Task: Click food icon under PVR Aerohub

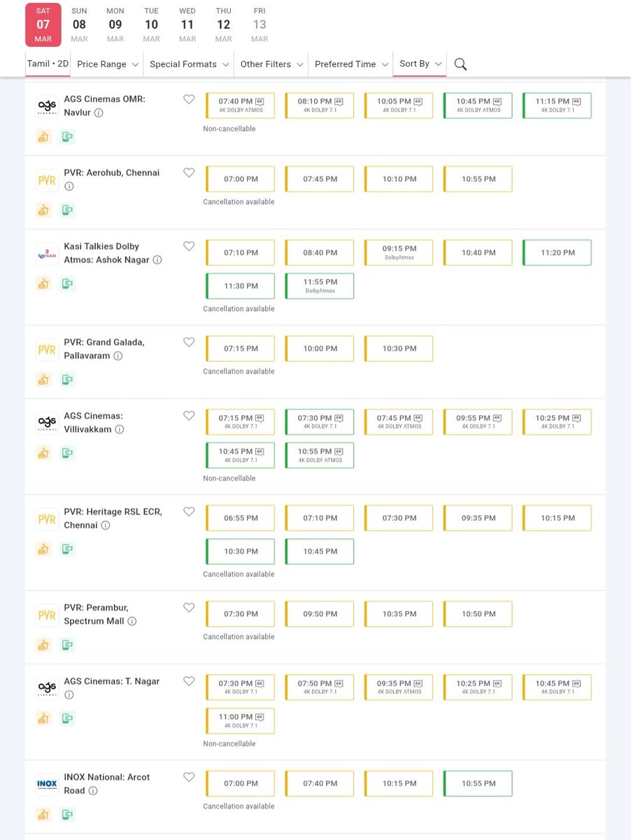Action: click(x=44, y=210)
